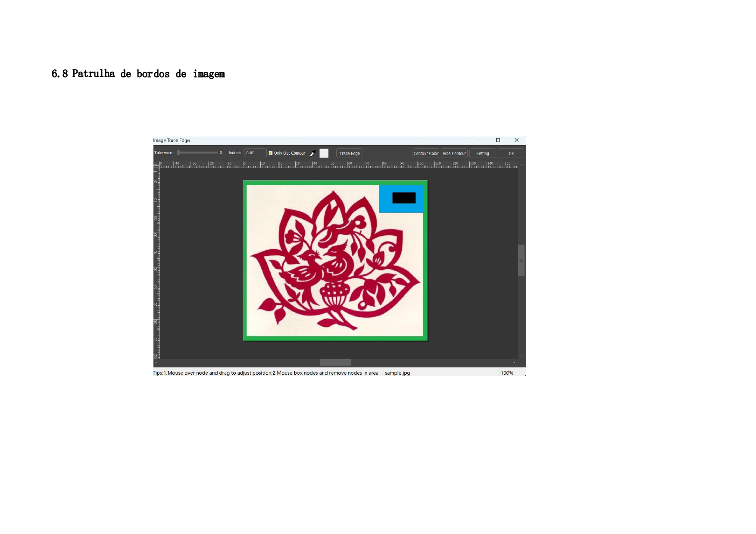Screen dimensions: 756x534
Task: Open the Setting dialog
Action: click(x=482, y=153)
